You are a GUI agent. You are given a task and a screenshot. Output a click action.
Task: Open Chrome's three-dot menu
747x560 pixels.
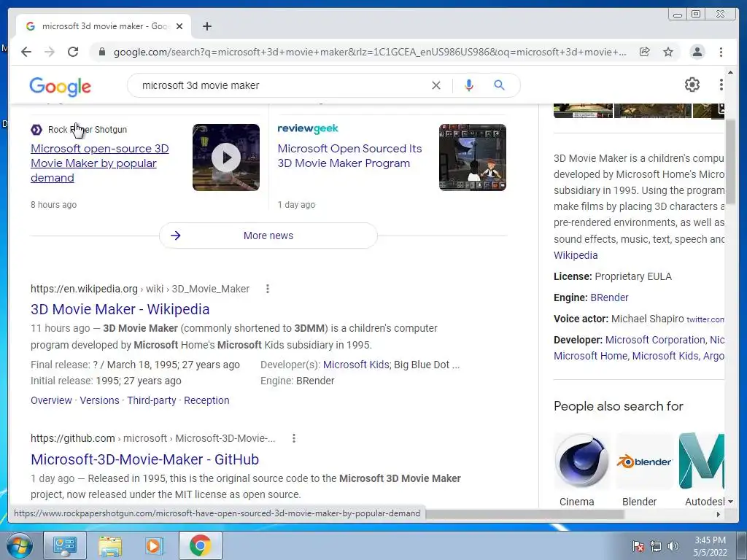[721, 52]
